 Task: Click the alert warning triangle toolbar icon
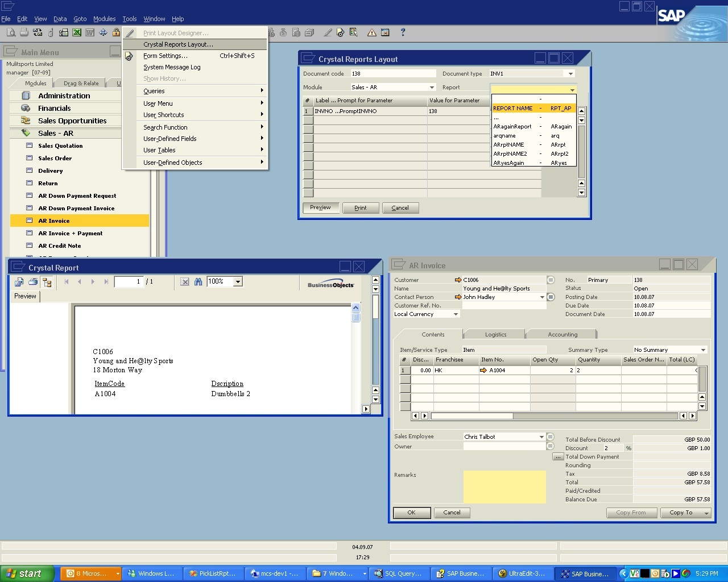click(x=371, y=33)
